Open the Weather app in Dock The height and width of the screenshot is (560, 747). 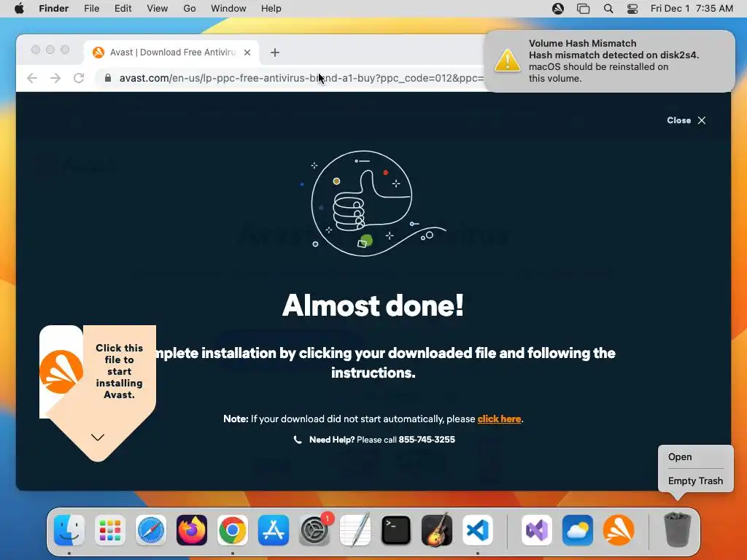tap(578, 530)
